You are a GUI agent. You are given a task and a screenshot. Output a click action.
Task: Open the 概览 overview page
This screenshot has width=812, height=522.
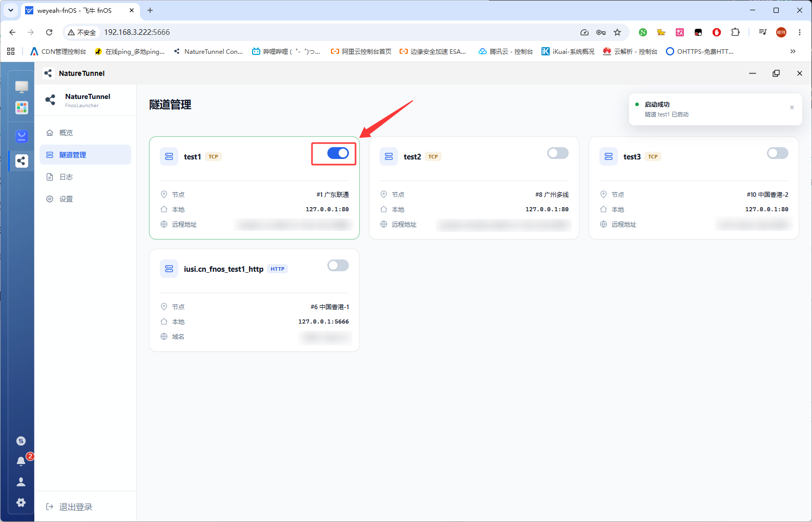point(85,133)
